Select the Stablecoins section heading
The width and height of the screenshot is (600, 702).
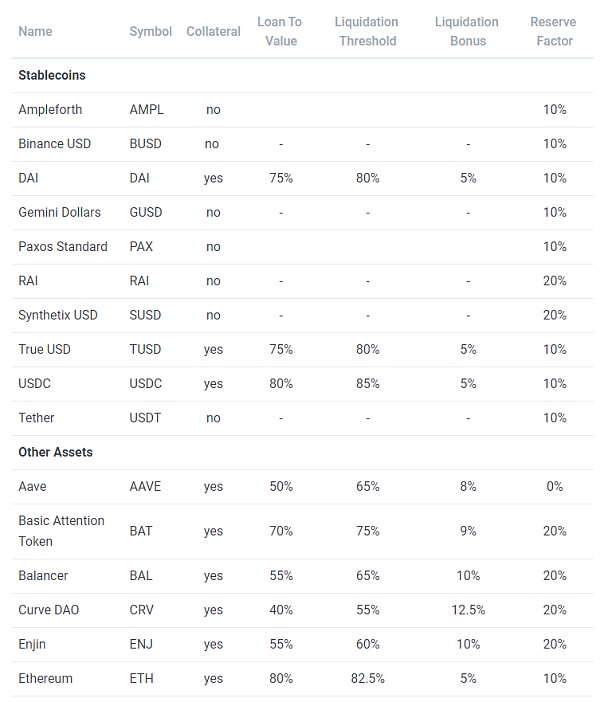52,75
